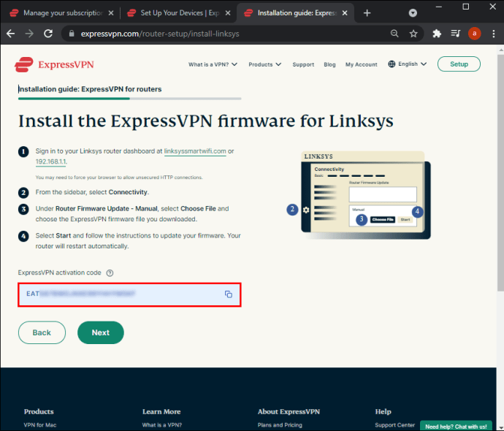
Task: Click the lock icon in the address bar
Action: pyautogui.click(x=72, y=34)
